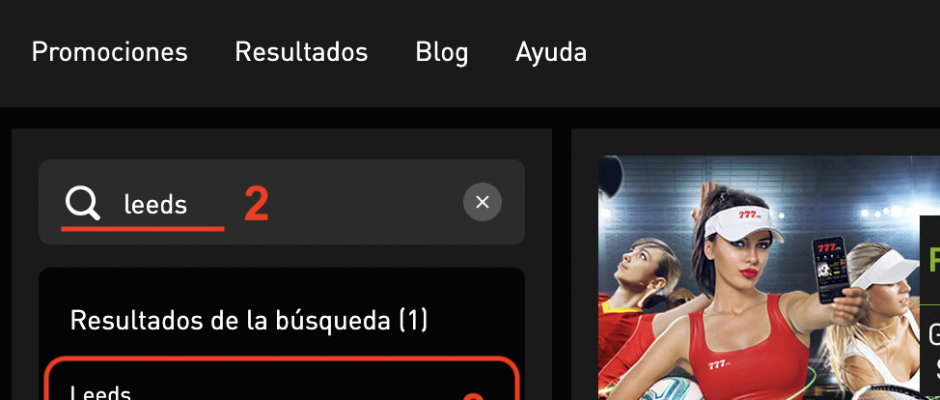Go to the Resultados page
Image resolution: width=940 pixels, height=400 pixels.
point(301,52)
